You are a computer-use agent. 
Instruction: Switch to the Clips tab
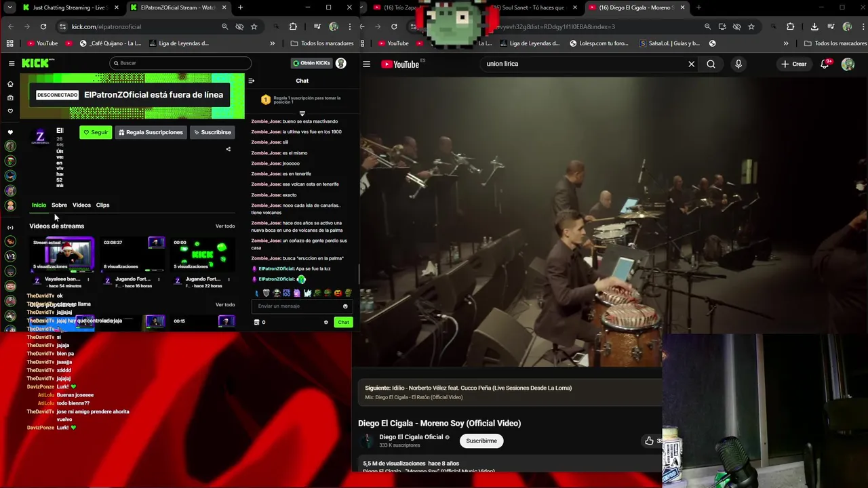click(x=102, y=205)
